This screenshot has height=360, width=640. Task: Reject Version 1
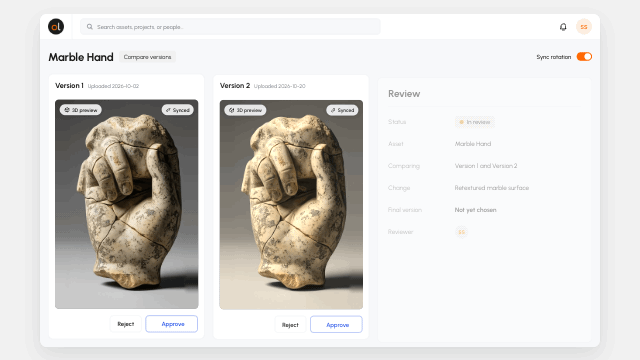click(126, 324)
